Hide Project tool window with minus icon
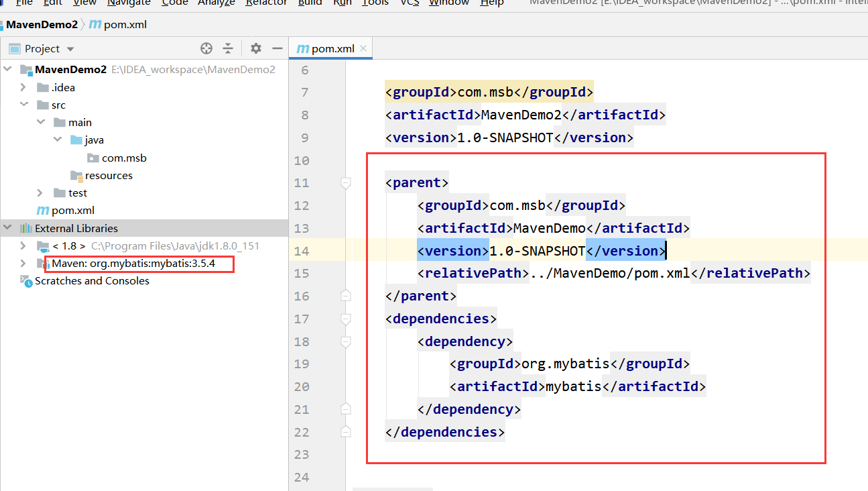Screen dimensions: 868x491 click(x=277, y=48)
